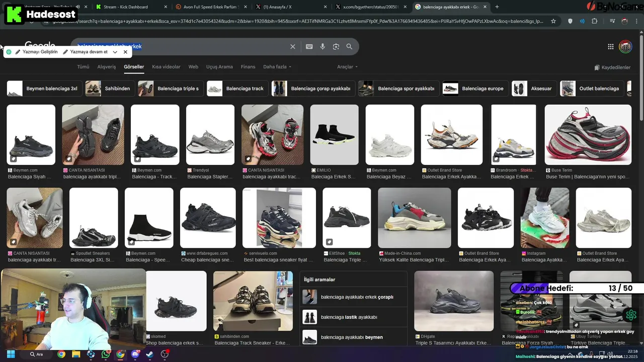644x362 pixels.
Task: Open the Buse Terim red sneaker thumbnail
Action: [x=588, y=135]
